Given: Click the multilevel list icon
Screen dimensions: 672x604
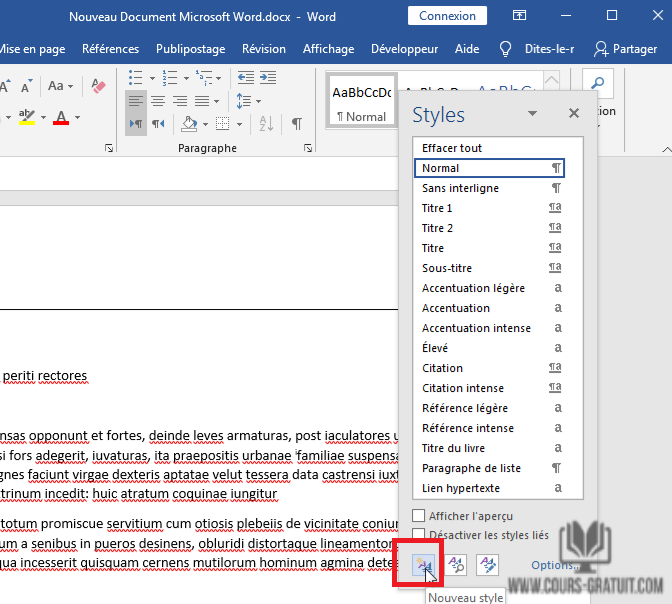Looking at the screenshot, I should point(204,78).
